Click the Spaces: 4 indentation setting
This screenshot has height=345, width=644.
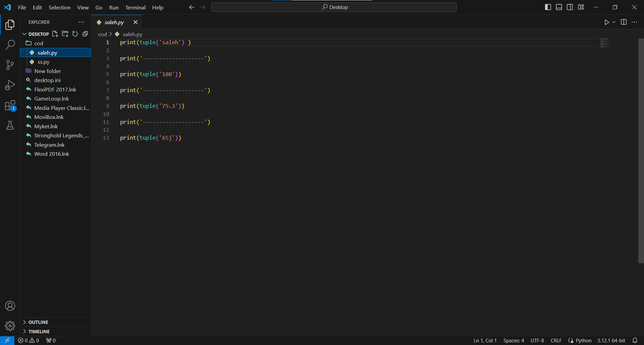513,340
